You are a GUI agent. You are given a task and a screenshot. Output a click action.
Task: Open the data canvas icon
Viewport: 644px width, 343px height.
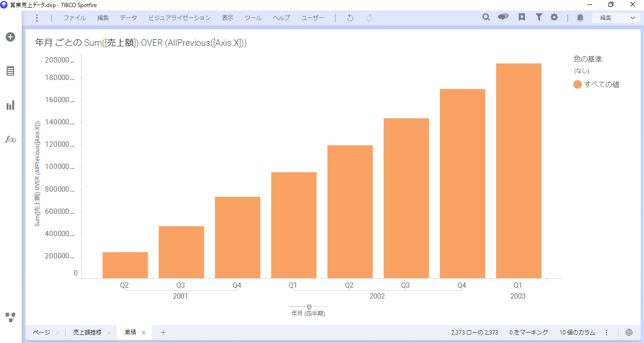pos(10,317)
